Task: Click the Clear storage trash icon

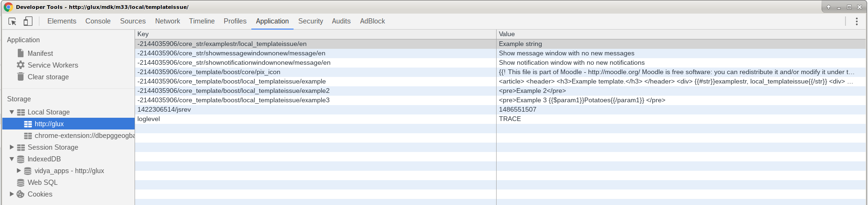Action: pos(21,76)
